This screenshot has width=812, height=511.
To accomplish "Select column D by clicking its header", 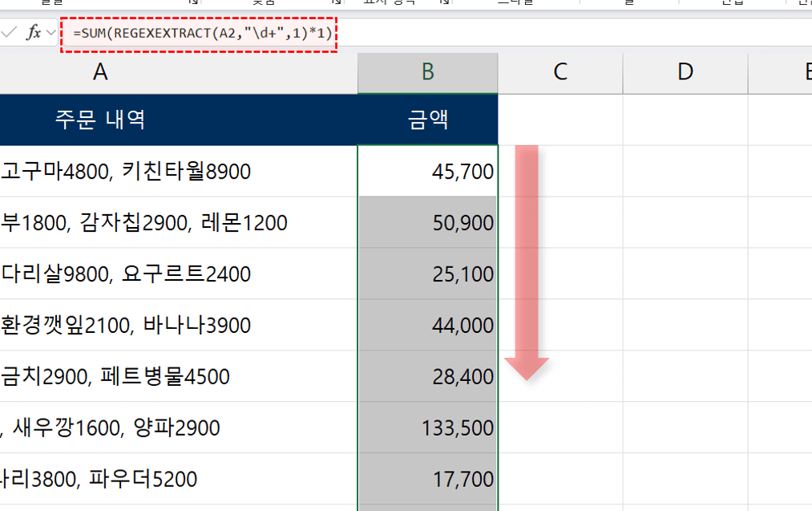I will (685, 72).
